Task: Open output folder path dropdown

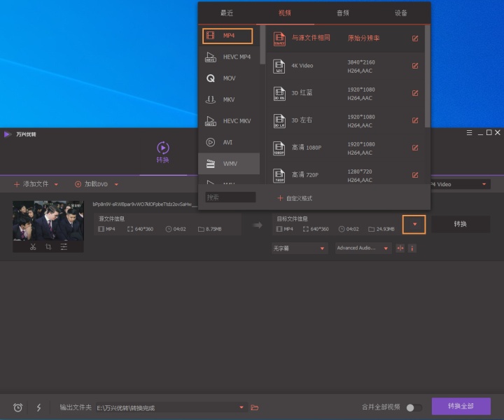Action: 241,407
